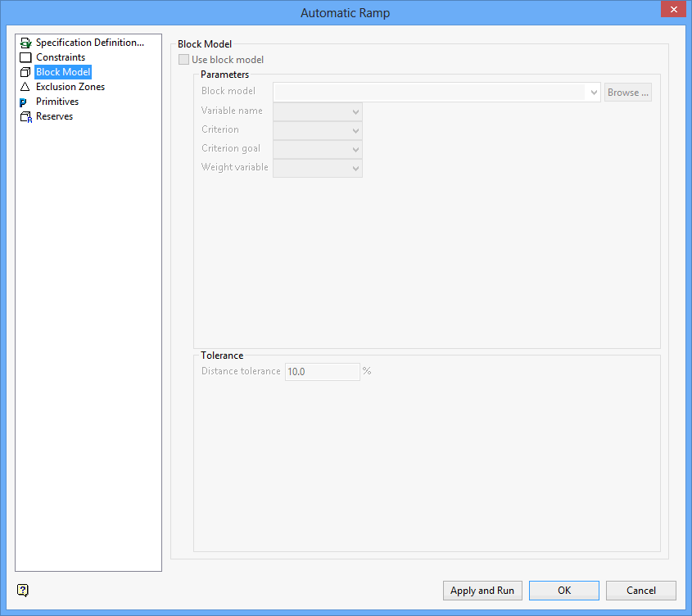
Task: Click the Constraints square icon
Action: coord(25,57)
